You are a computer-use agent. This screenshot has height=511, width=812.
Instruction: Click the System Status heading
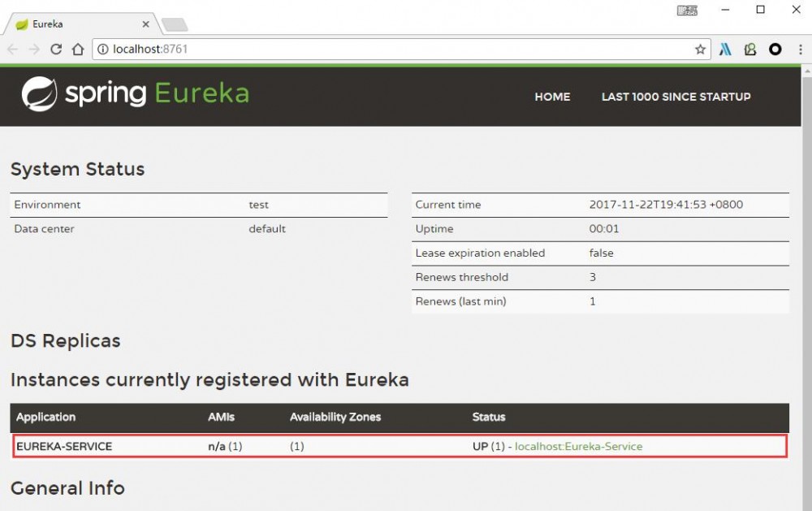[78, 170]
